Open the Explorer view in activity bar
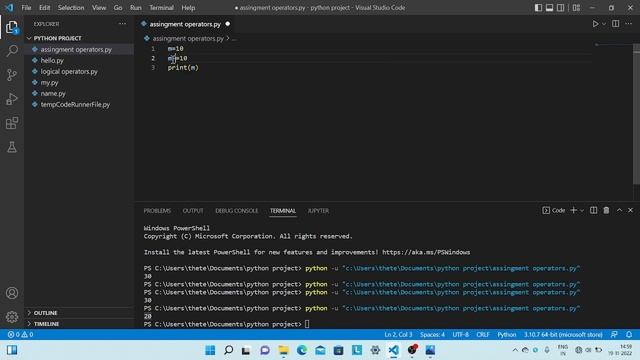640x360 pixels. pos(12,28)
